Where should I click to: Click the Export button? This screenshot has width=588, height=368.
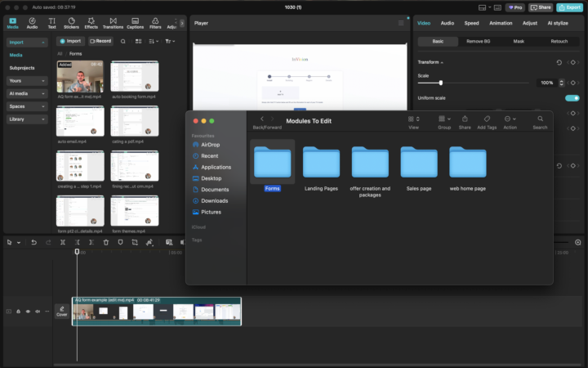click(568, 7)
